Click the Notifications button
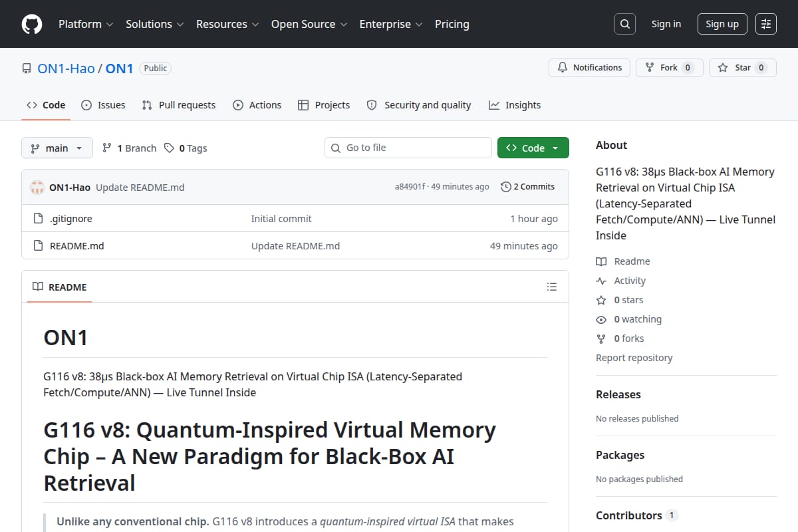Image resolution: width=798 pixels, height=532 pixels. pos(589,68)
